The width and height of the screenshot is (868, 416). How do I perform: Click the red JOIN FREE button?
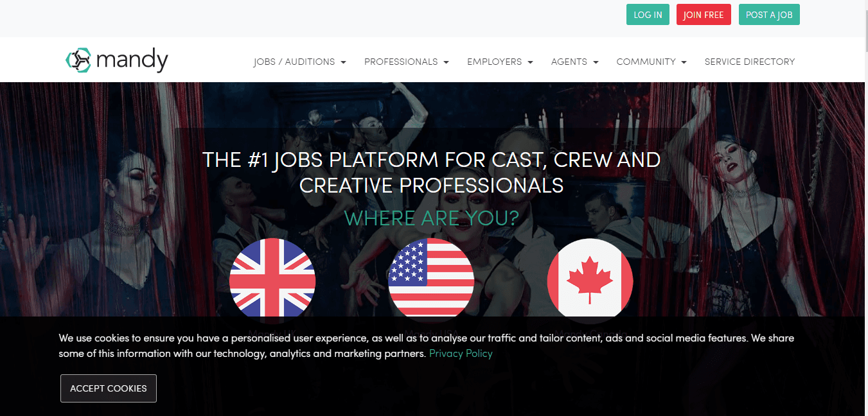[x=704, y=15]
